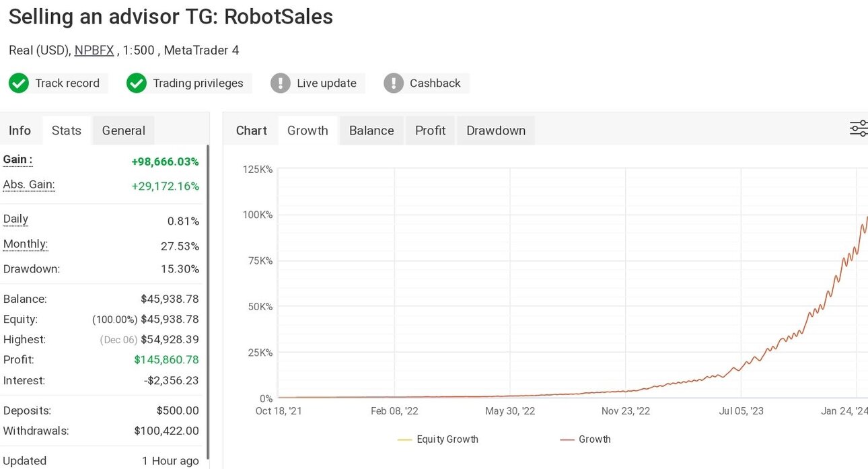
Task: Click the Monthly label in stats
Action: 26,244
